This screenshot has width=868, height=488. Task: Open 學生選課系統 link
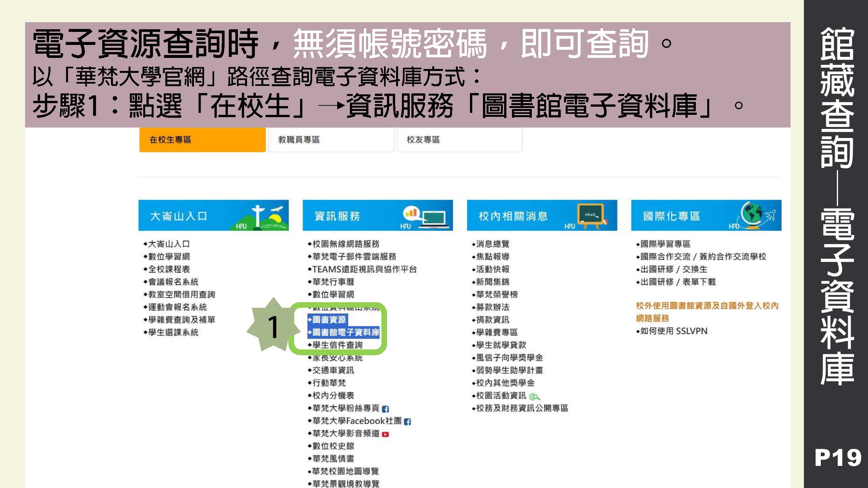pyautogui.click(x=173, y=332)
